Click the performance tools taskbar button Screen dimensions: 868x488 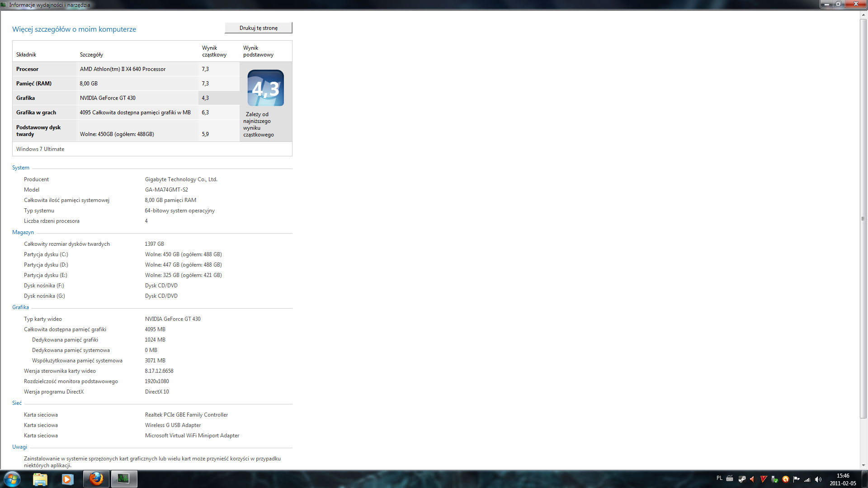[124, 479]
